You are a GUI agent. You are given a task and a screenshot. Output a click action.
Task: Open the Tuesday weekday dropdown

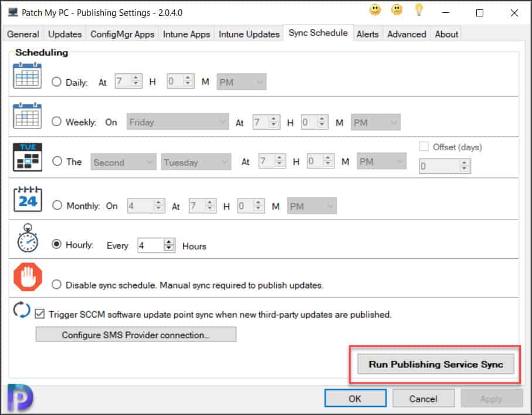point(196,161)
